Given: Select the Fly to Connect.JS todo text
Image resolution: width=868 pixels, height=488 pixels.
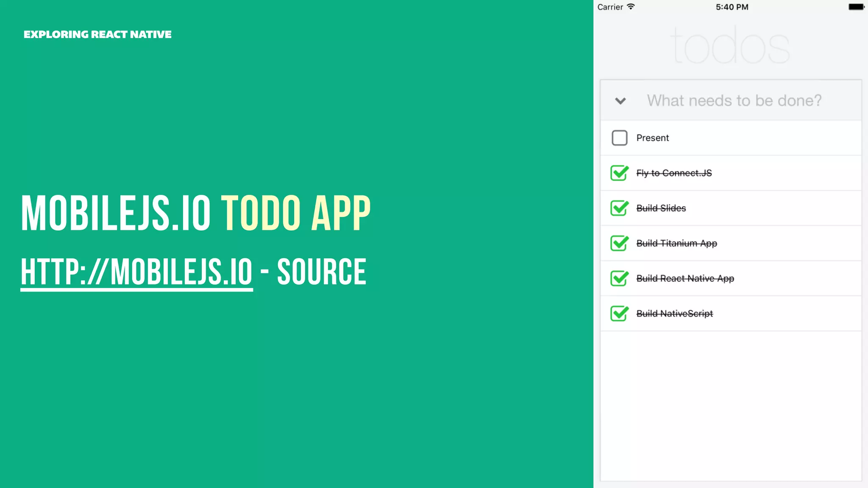Looking at the screenshot, I should tap(674, 173).
